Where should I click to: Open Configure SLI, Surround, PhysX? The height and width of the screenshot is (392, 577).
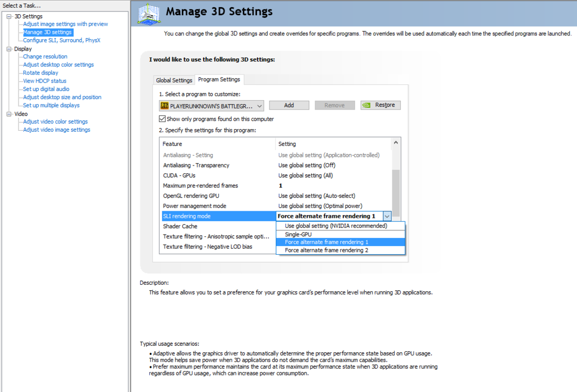point(62,40)
